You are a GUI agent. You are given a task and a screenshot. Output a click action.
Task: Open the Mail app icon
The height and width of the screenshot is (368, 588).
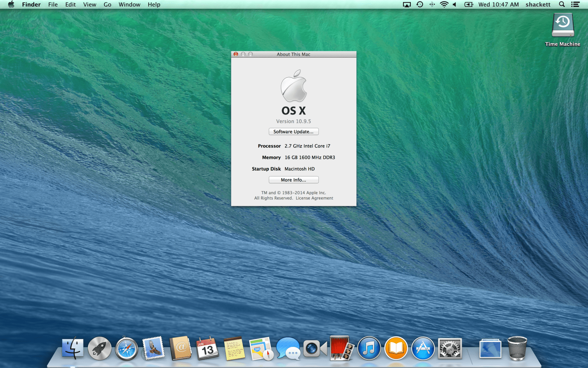153,348
